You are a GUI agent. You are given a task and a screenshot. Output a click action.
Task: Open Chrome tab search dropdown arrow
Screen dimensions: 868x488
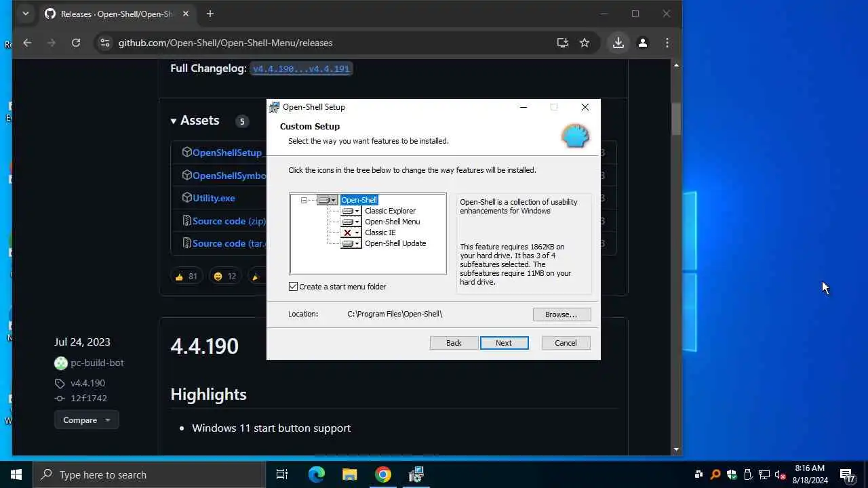(25, 14)
